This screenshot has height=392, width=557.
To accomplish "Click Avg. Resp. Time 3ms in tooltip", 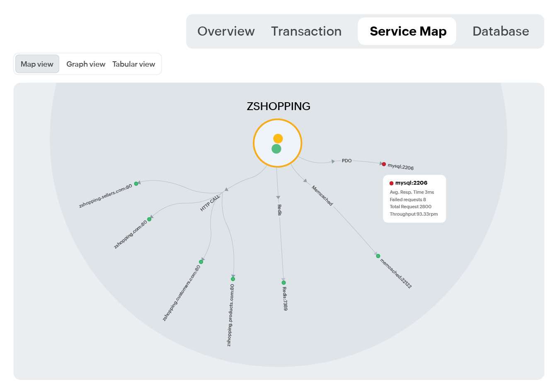I will (x=412, y=192).
